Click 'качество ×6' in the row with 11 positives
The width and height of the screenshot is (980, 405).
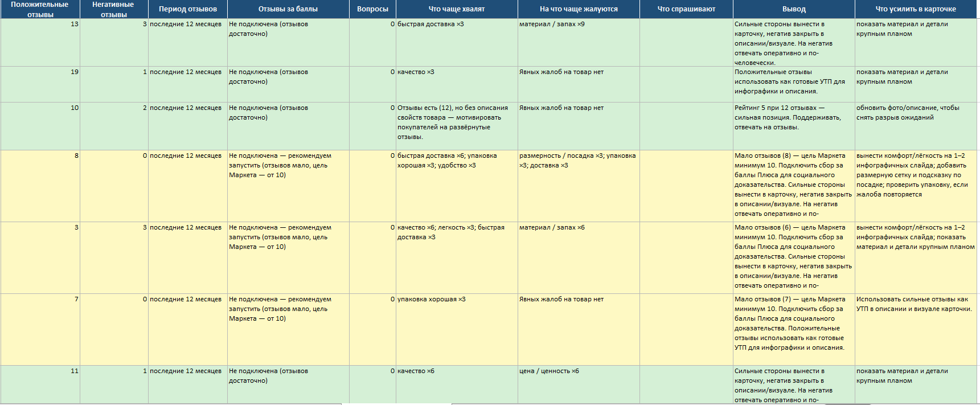[457, 385]
